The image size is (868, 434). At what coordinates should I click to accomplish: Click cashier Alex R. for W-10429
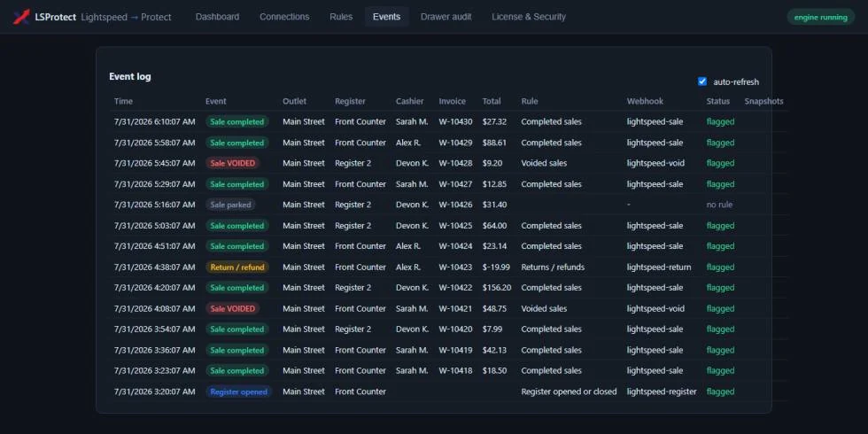tap(408, 143)
